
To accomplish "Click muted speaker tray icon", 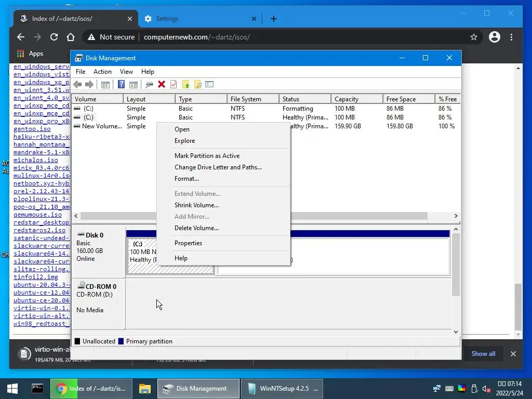I will [486, 389].
